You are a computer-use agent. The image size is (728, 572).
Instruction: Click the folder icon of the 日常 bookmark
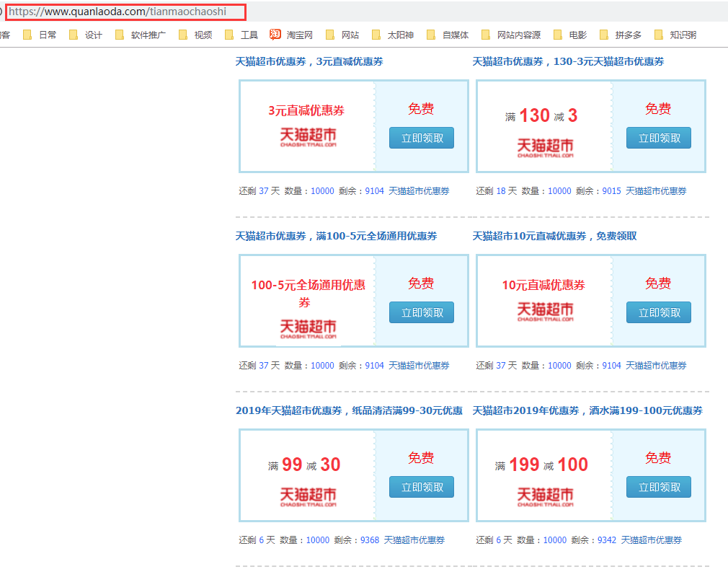27,35
